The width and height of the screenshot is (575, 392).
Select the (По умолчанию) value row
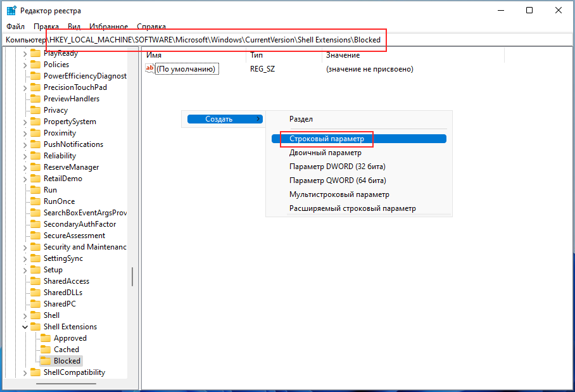[x=186, y=69]
